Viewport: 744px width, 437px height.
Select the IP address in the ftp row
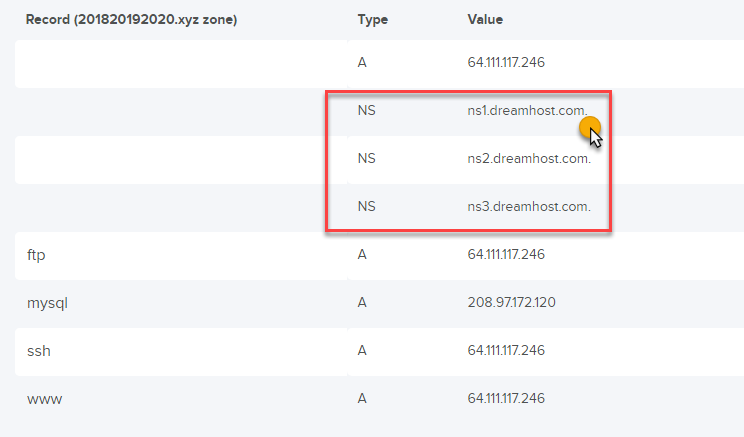click(506, 255)
